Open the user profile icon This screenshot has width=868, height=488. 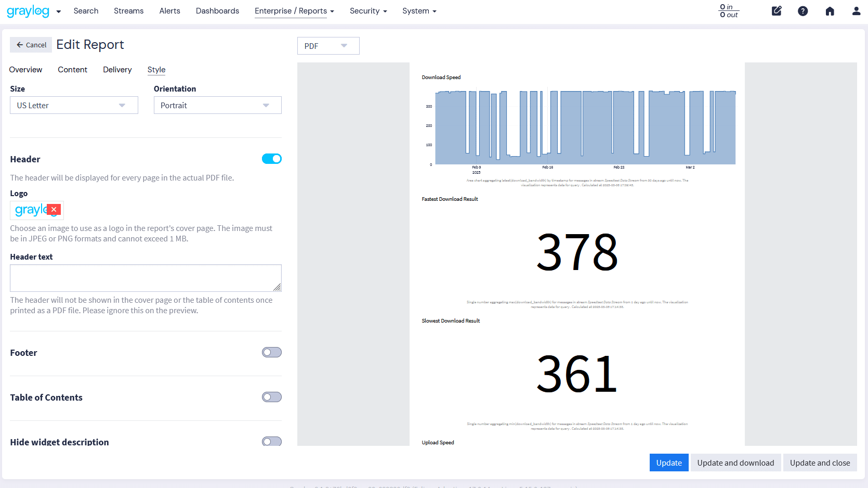[x=856, y=10]
